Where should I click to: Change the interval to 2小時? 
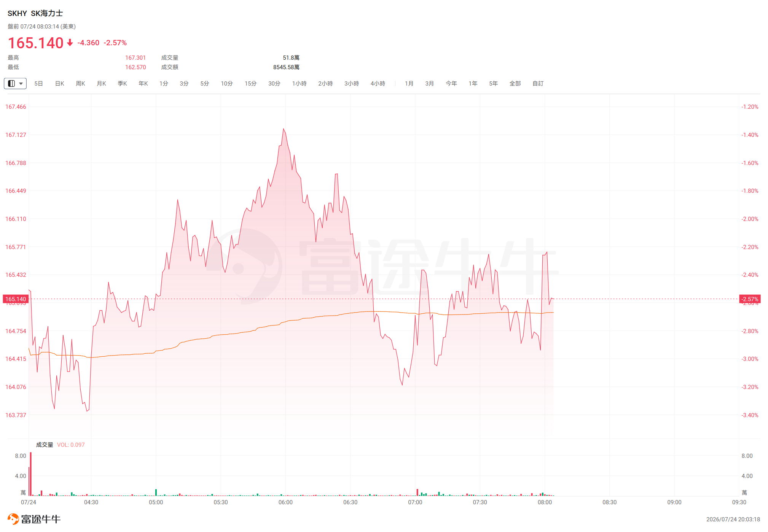click(325, 83)
